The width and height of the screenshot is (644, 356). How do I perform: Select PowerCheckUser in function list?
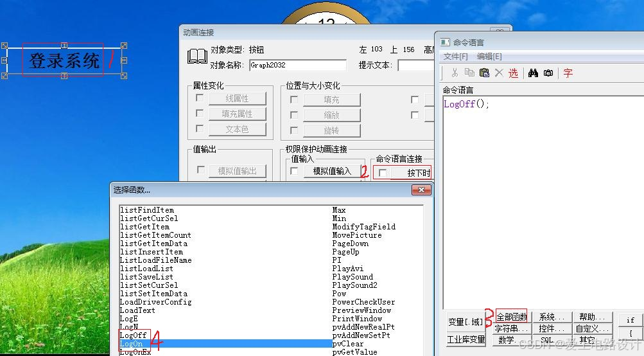[x=363, y=302]
